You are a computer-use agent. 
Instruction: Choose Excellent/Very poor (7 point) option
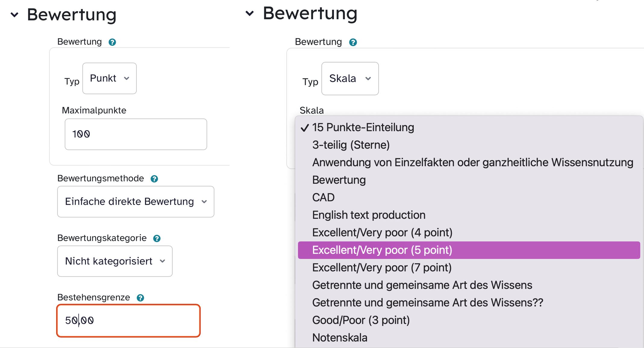coord(382,267)
